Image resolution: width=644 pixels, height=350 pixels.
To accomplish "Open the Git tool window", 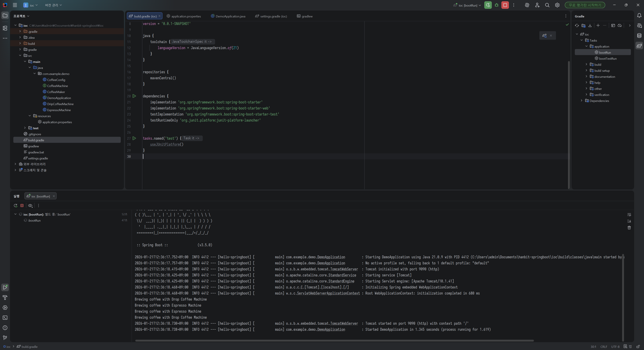I will (x=5, y=337).
